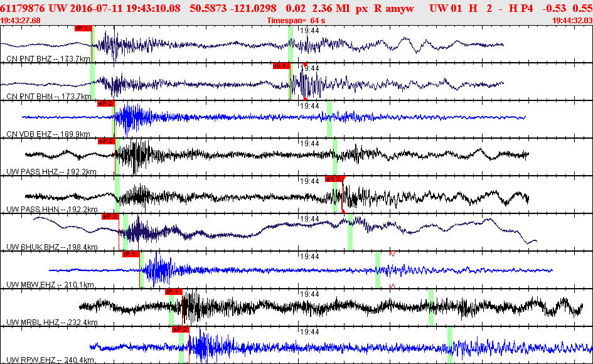593x364 pixels.
Task: Click the UW PASS HHZ -- 192.2km channel label
Action: tap(51, 172)
